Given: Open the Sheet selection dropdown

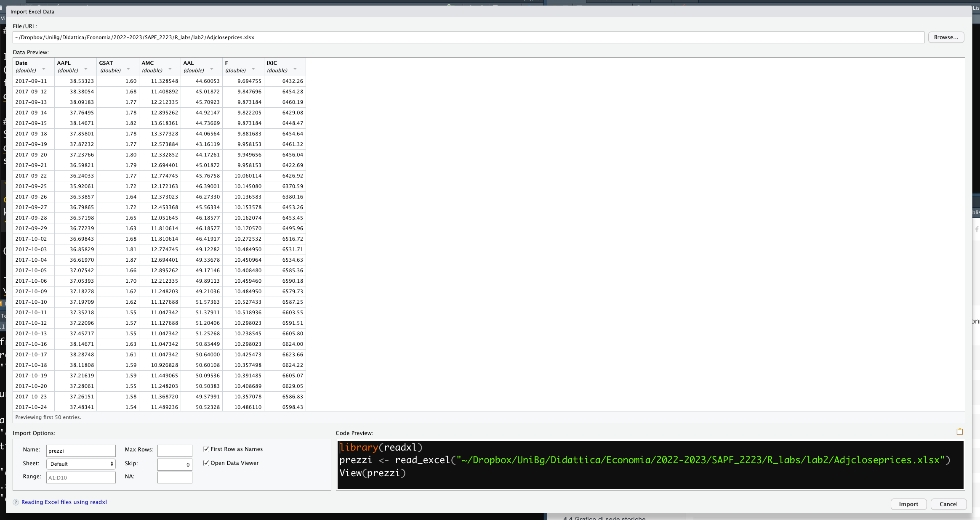Looking at the screenshot, I should 81,464.
